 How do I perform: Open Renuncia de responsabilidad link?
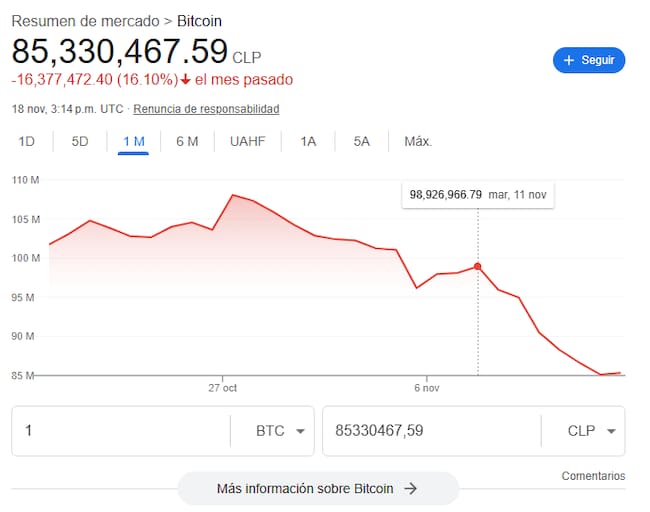pyautogui.click(x=206, y=109)
